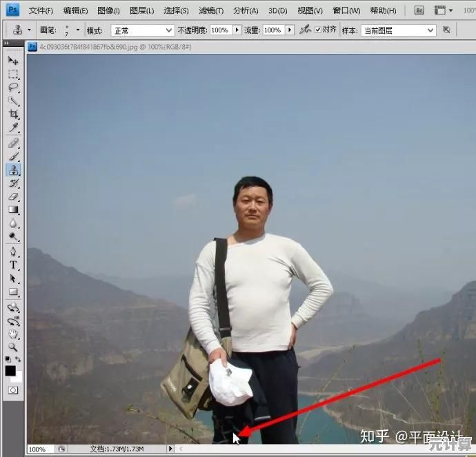Select the Clone Stamp tool in toolbox

(13, 170)
